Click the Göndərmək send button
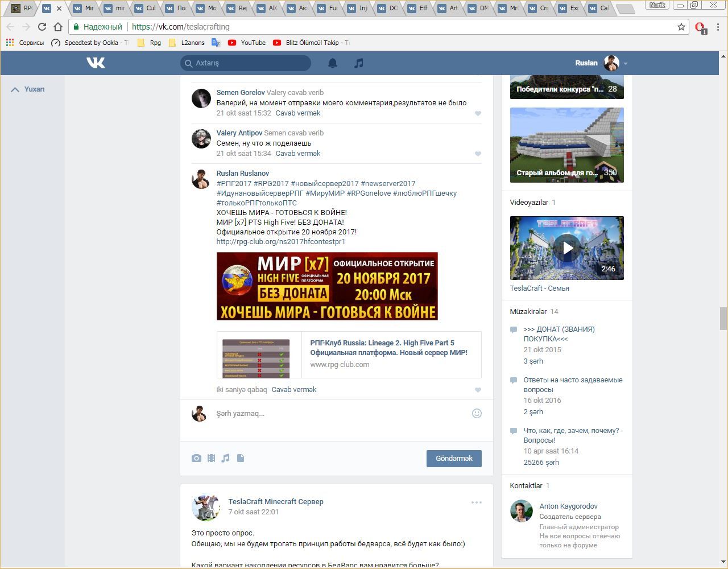This screenshot has height=569, width=728. click(454, 459)
